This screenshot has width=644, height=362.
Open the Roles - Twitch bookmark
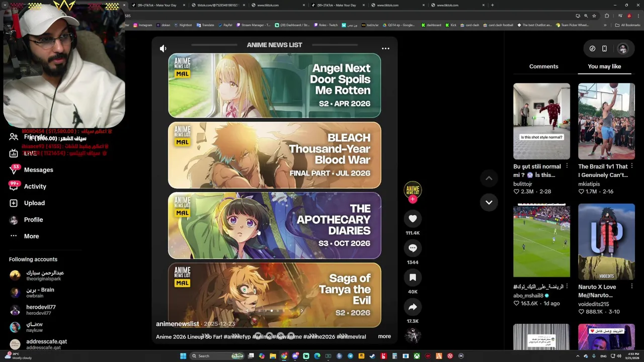click(x=326, y=25)
